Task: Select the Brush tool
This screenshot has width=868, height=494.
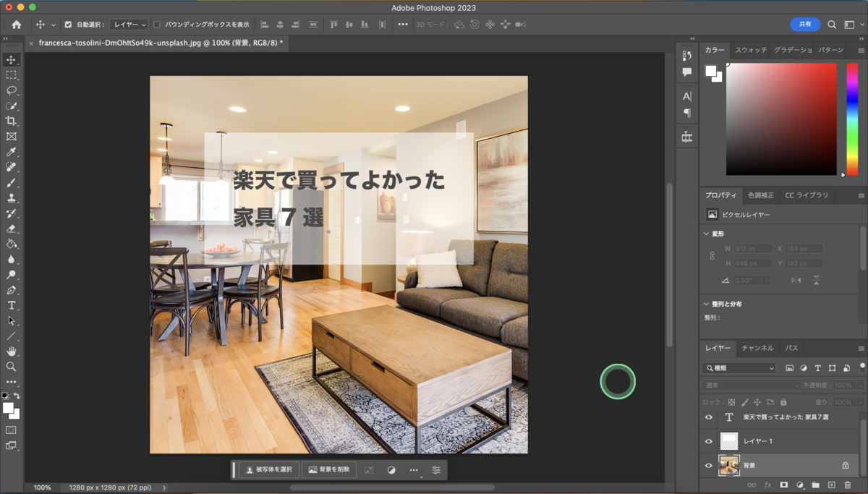Action: [x=11, y=182]
